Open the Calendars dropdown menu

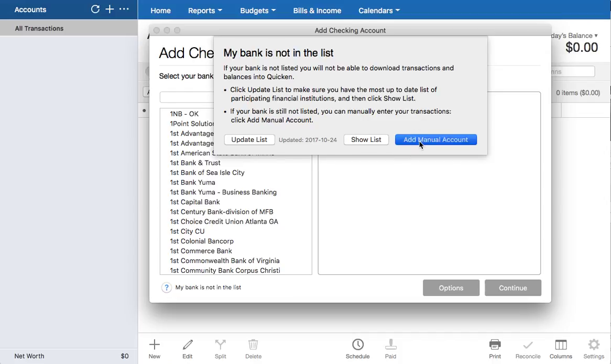click(379, 10)
